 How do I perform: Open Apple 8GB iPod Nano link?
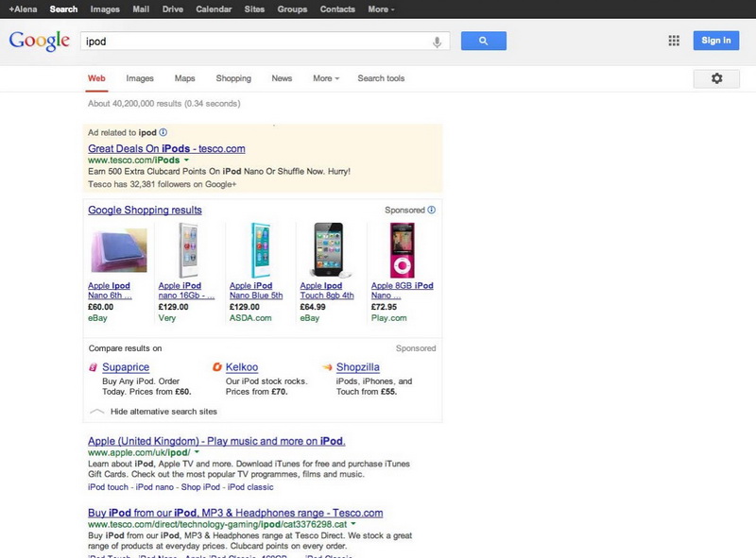click(x=403, y=291)
